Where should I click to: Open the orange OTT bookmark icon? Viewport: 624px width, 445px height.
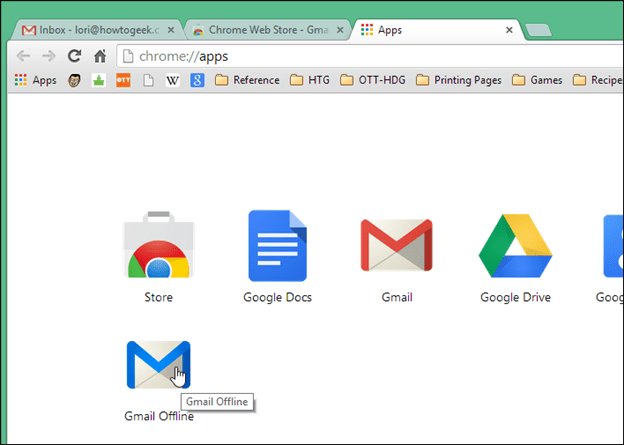pos(123,80)
